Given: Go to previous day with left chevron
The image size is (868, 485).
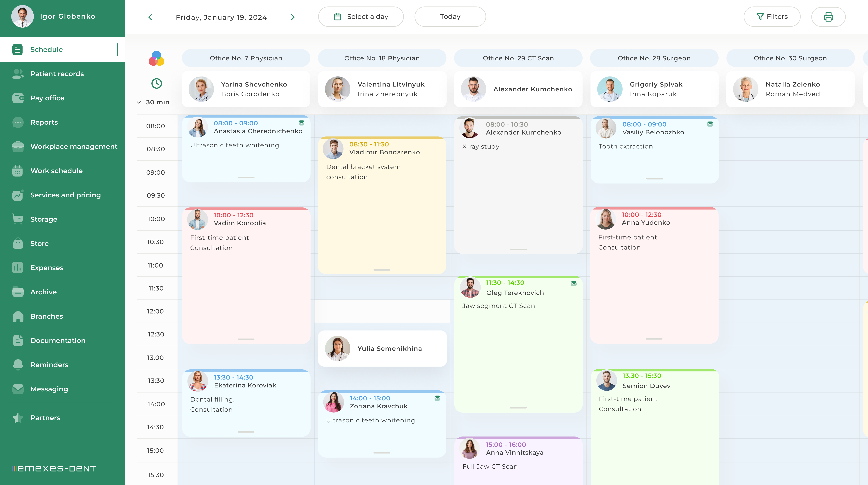Looking at the screenshot, I should pos(150,17).
